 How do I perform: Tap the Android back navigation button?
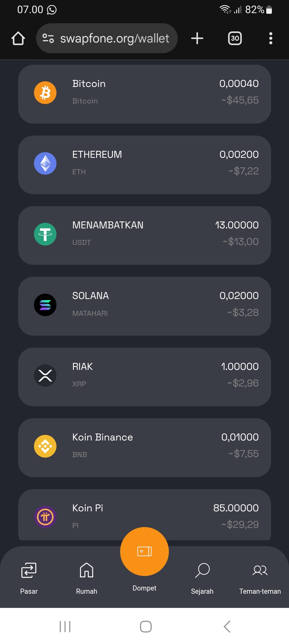(x=227, y=626)
